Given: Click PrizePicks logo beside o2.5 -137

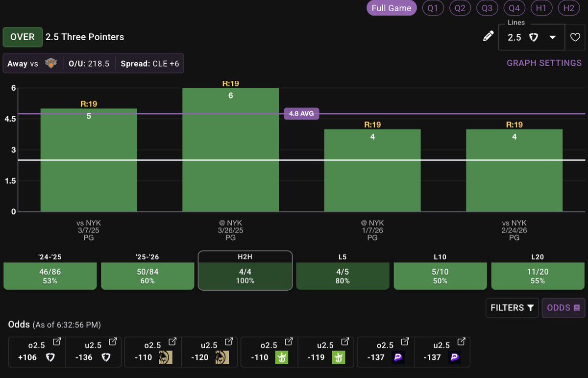Looking at the screenshot, I should [398, 357].
